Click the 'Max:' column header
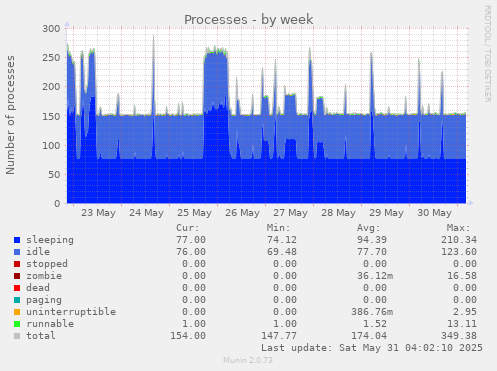 (458, 228)
